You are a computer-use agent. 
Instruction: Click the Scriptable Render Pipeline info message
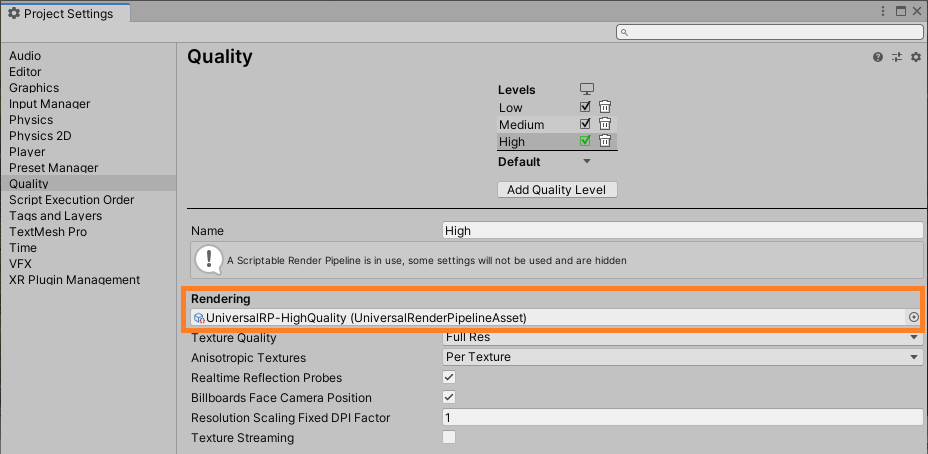coord(556,260)
